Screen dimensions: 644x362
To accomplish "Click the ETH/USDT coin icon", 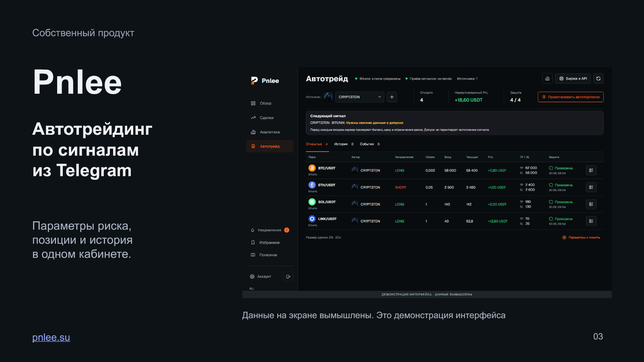I will pyautogui.click(x=312, y=185).
